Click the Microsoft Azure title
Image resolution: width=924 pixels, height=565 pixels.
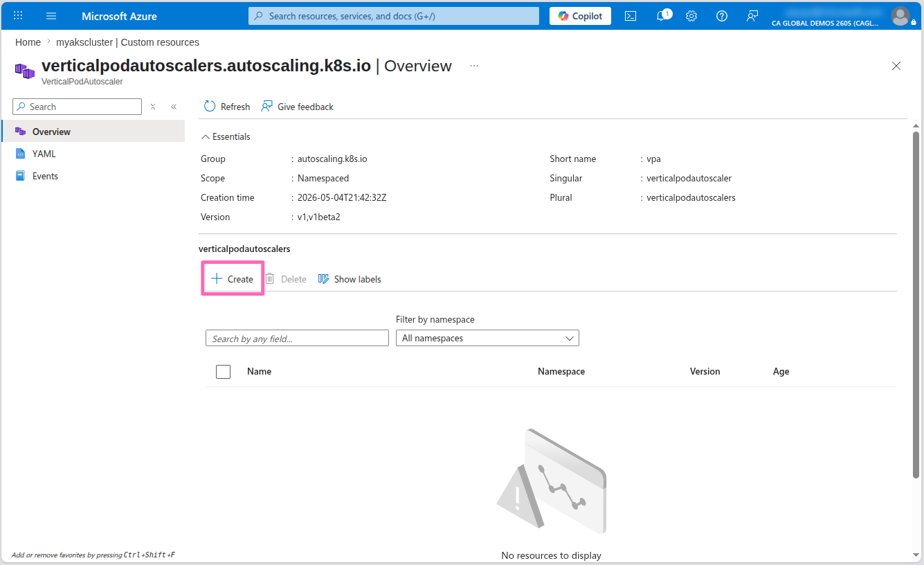(119, 16)
